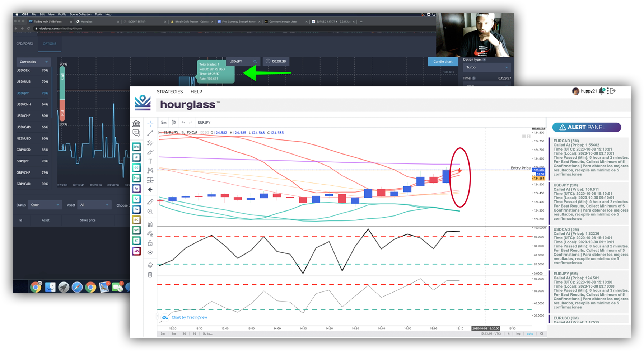Select the 'dl' strategy button
Screen dimensions: 644x351
(x=136, y=157)
